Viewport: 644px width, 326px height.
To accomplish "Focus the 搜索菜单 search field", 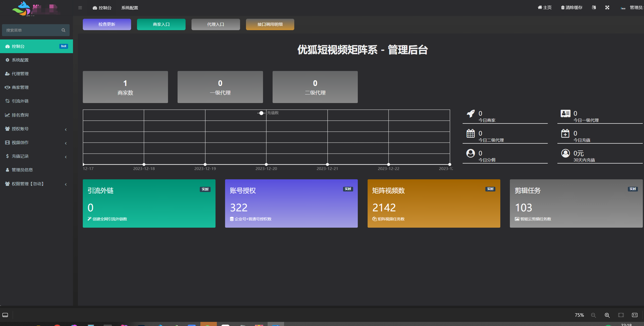I will pos(36,30).
